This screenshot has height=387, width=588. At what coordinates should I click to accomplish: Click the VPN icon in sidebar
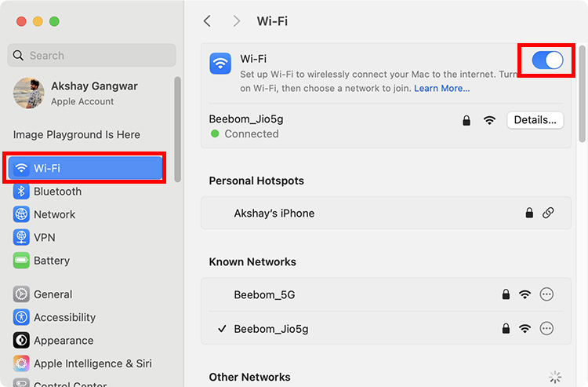point(21,238)
